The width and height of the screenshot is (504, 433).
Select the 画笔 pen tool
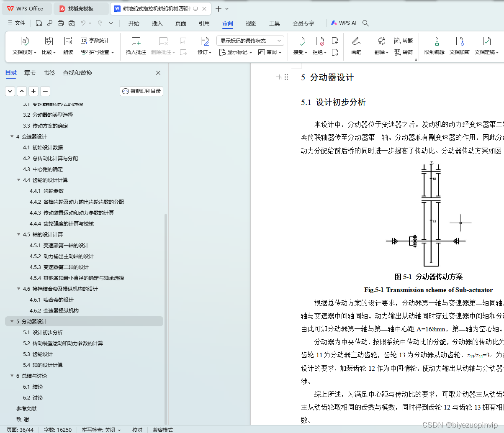pyautogui.click(x=356, y=46)
